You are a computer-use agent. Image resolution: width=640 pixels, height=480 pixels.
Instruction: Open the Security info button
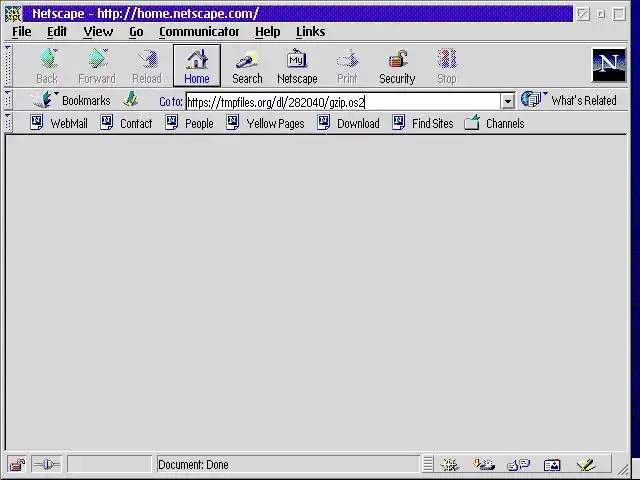pyautogui.click(x=397, y=66)
